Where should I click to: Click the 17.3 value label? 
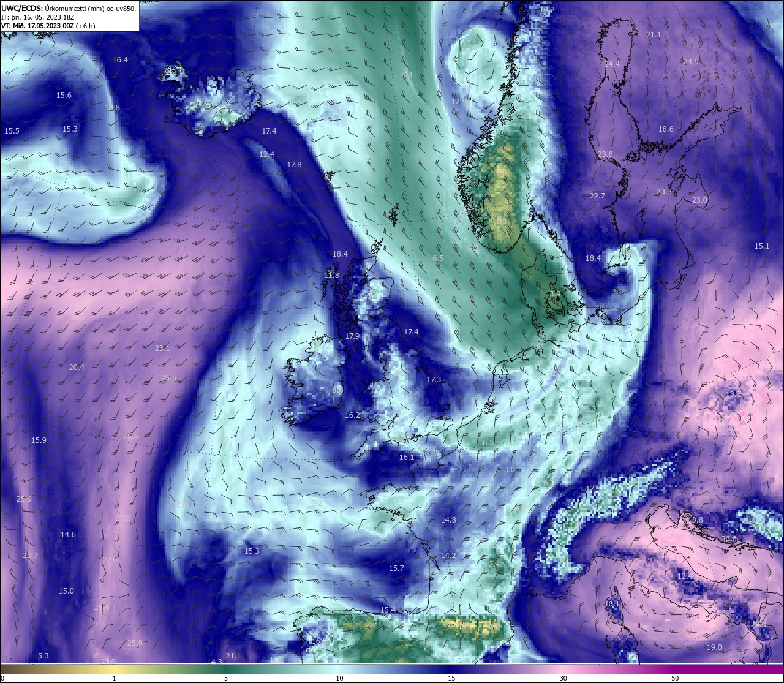(x=434, y=380)
